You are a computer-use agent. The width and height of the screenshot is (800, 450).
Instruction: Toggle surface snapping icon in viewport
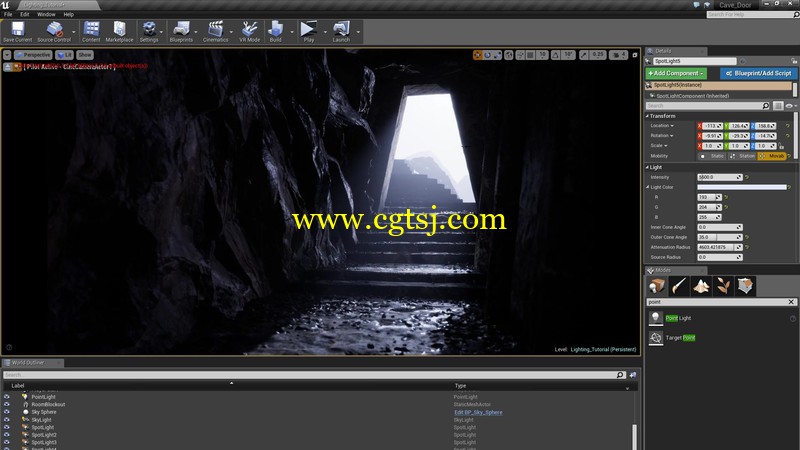click(x=520, y=55)
